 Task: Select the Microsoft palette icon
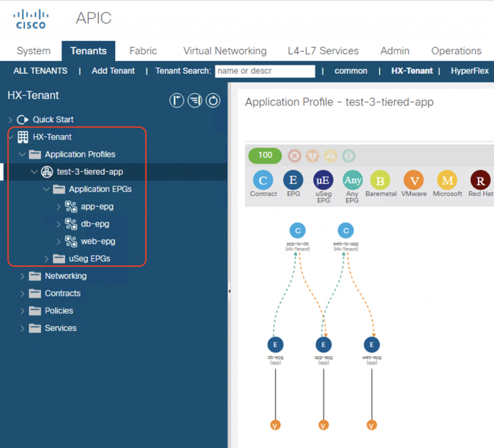click(x=447, y=180)
